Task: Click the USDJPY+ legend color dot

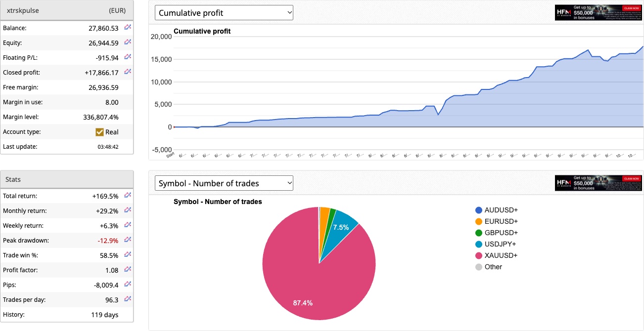Action: point(478,244)
